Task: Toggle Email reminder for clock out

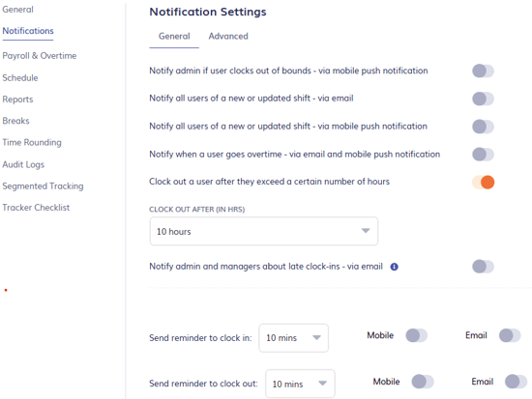Action: coord(516,382)
